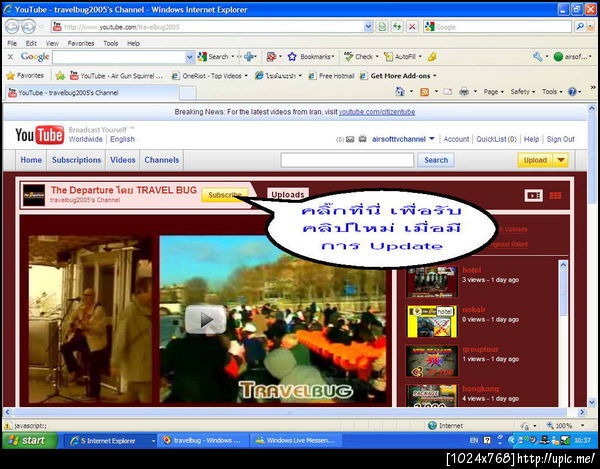Go forward with the browser Forward arrow
The image size is (600, 469).
tap(28, 27)
